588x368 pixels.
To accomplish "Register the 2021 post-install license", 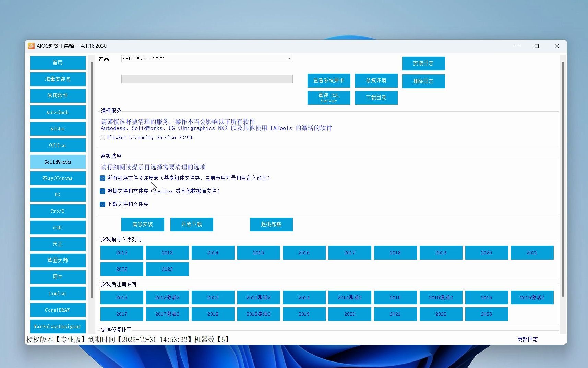I will 395,314.
